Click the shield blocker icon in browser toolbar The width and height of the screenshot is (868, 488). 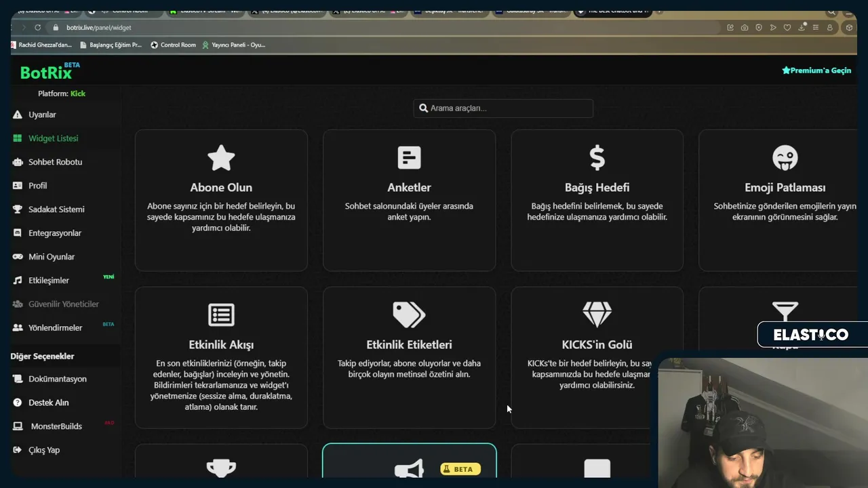pos(759,28)
